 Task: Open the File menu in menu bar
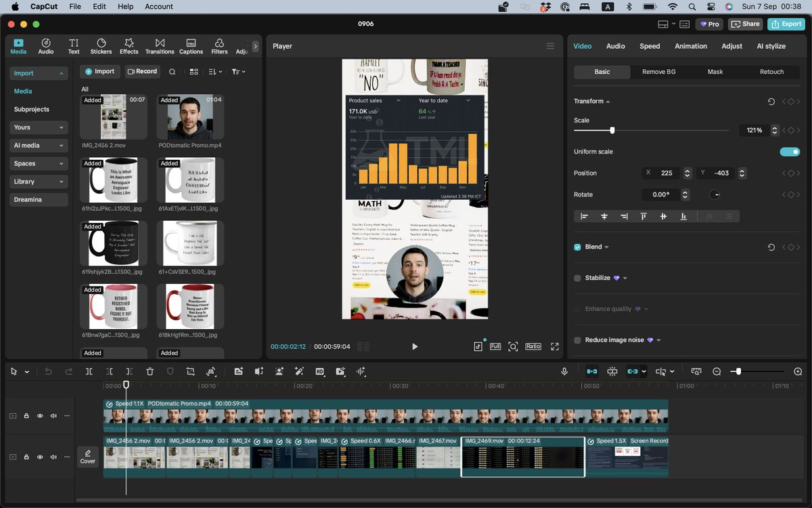click(x=75, y=6)
